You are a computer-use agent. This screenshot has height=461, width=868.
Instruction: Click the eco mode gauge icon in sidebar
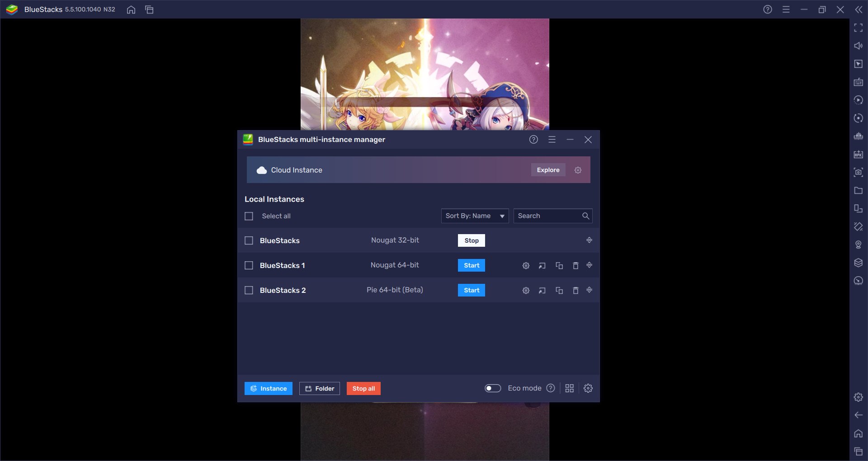coord(858,281)
